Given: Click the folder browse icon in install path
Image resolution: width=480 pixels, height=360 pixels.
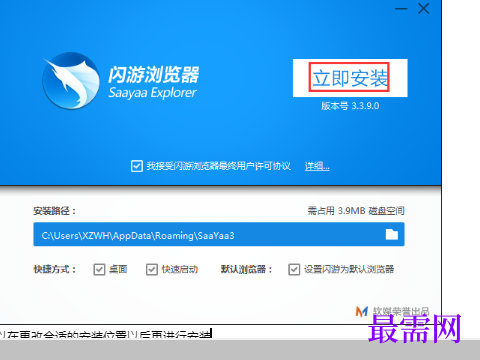Looking at the screenshot, I should tap(392, 234).
